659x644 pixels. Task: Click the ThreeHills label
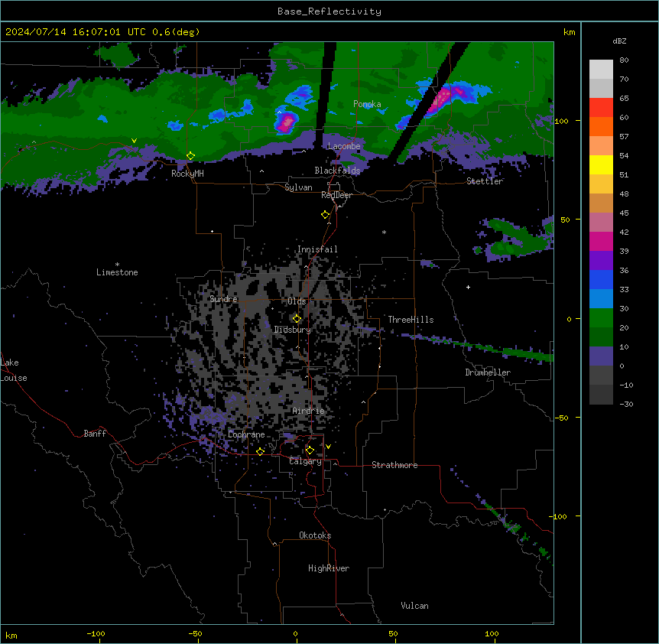[x=411, y=320]
